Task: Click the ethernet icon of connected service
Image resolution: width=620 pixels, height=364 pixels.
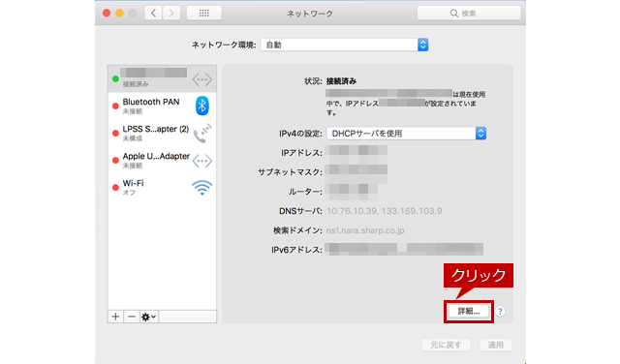Action: pos(202,79)
